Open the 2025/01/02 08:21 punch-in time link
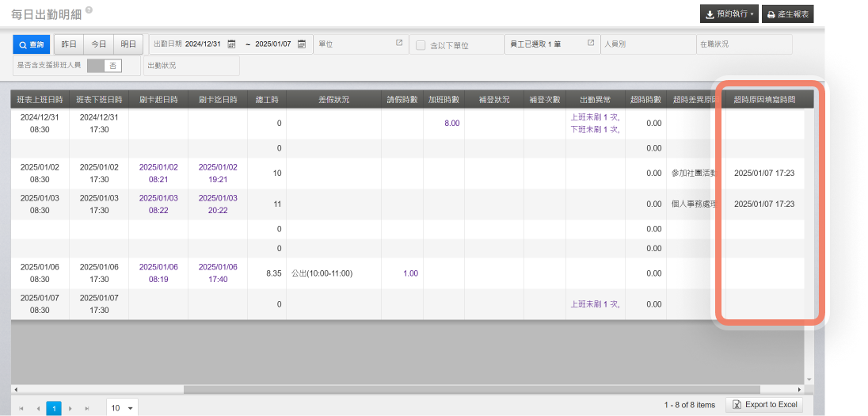Screen dimensions: 868x416 tap(158, 173)
